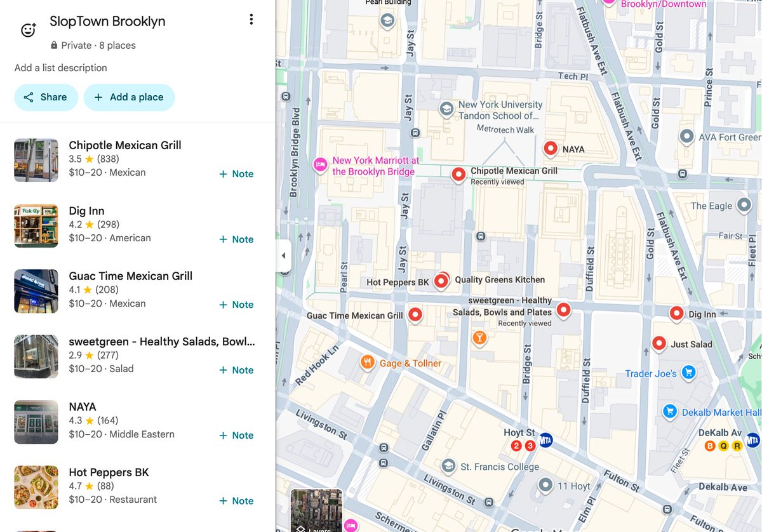The height and width of the screenshot is (532, 762).
Task: Click Dekalb Market Hall shopping icon
Action: tap(669, 411)
